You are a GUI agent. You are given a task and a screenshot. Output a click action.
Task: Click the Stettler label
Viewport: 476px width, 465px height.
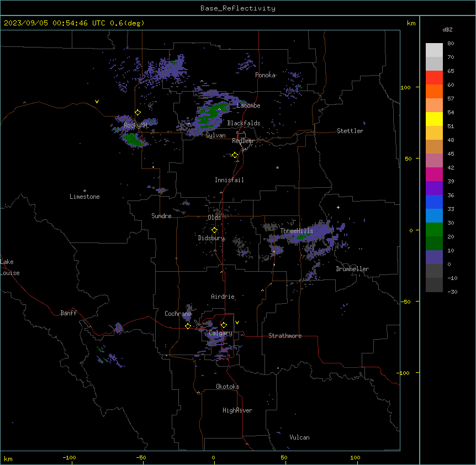[x=350, y=131]
